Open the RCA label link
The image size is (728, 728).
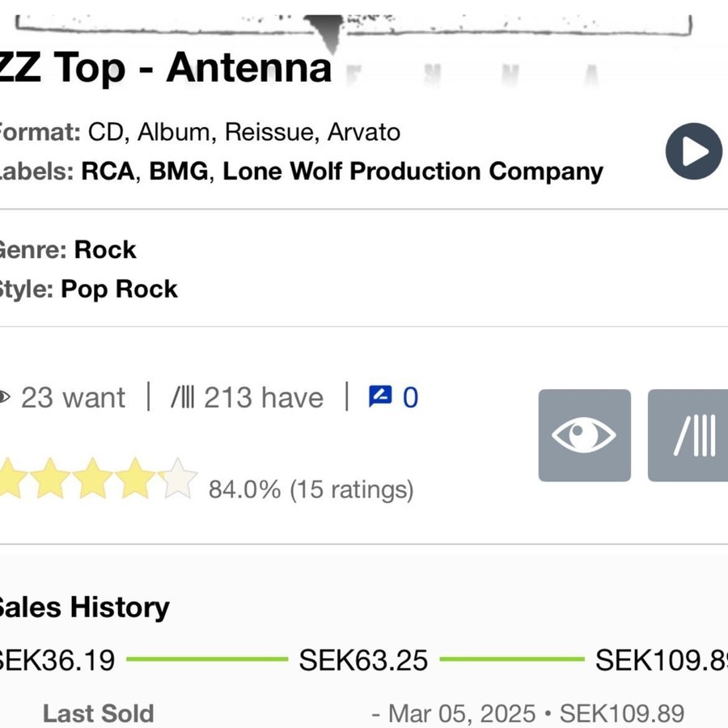click(x=108, y=171)
